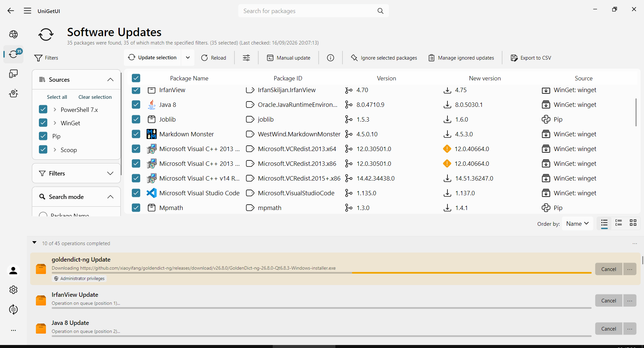
Task: Toggle the select-all checkbox in the table header
Action: click(x=136, y=78)
